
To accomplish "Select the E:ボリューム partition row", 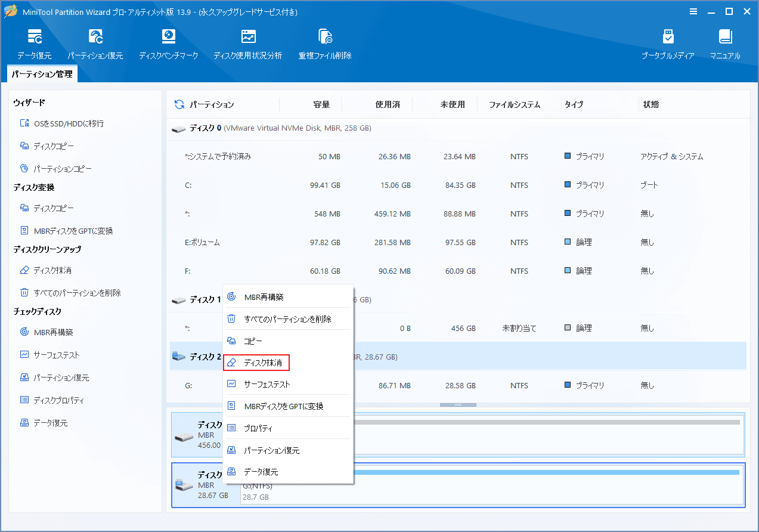I will click(x=458, y=243).
